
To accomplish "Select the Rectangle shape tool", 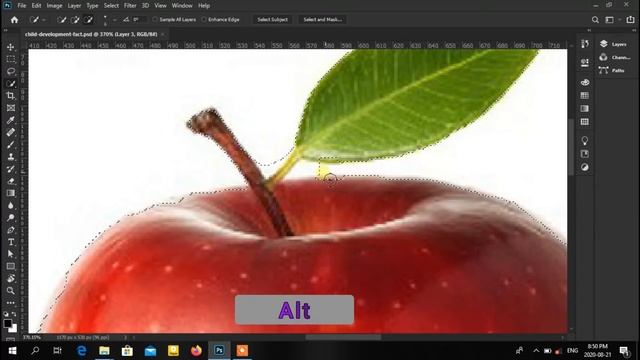I will tap(11, 266).
